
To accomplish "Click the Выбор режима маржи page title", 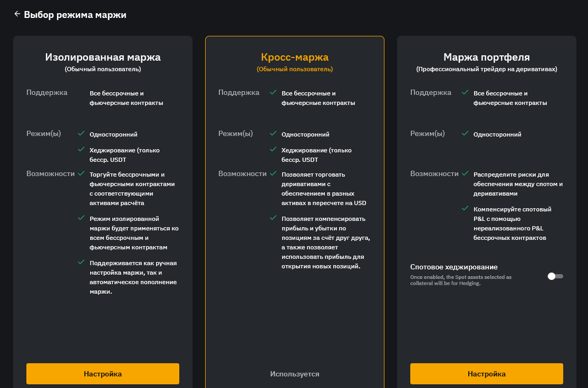I will pyautogui.click(x=75, y=15).
